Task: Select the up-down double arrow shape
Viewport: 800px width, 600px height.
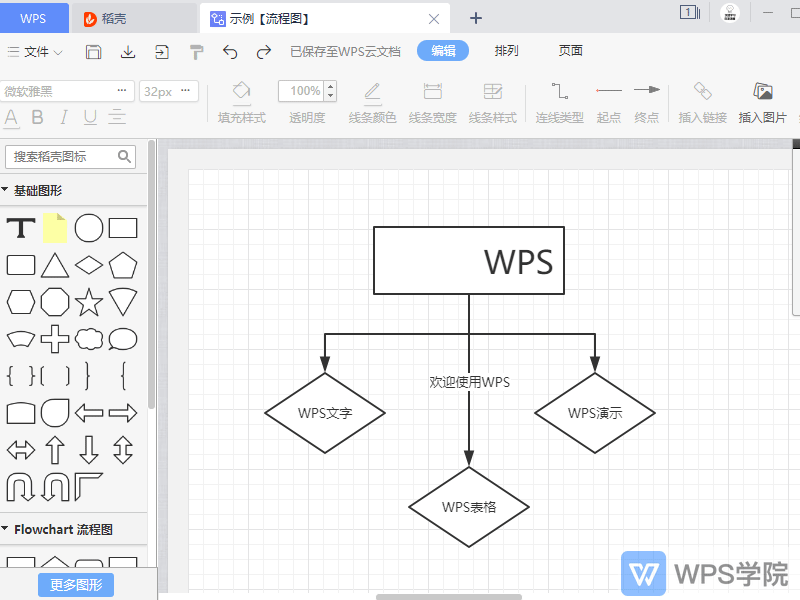Action: click(123, 449)
